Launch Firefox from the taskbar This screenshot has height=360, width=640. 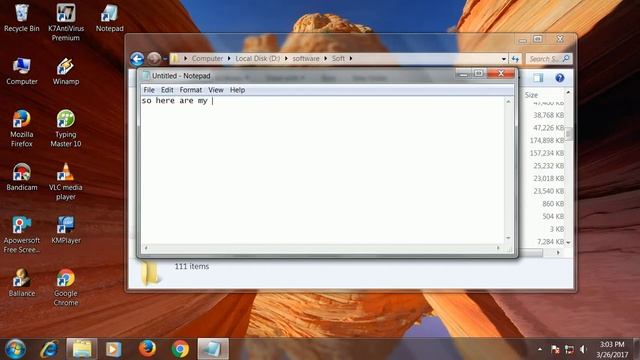click(x=147, y=349)
